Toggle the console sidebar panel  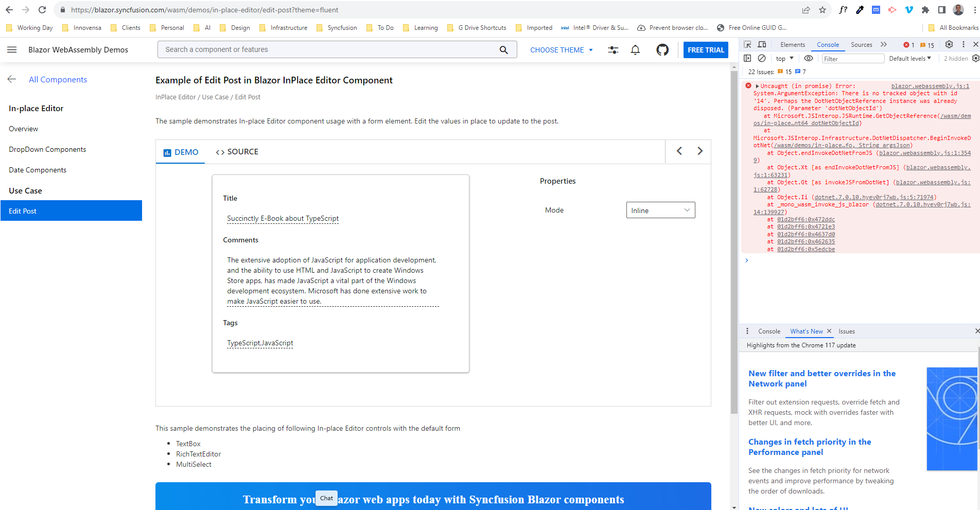point(747,59)
